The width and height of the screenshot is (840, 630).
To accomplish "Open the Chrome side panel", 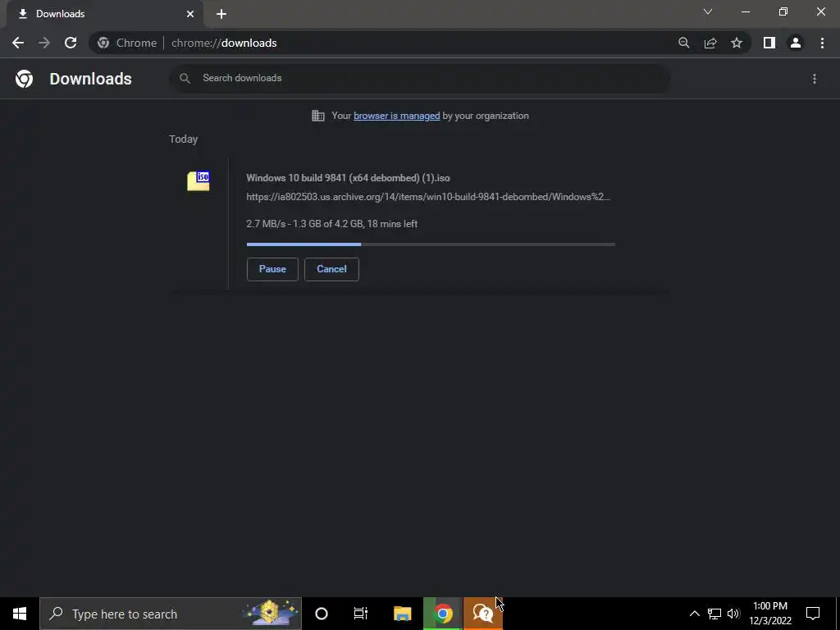I will click(769, 43).
